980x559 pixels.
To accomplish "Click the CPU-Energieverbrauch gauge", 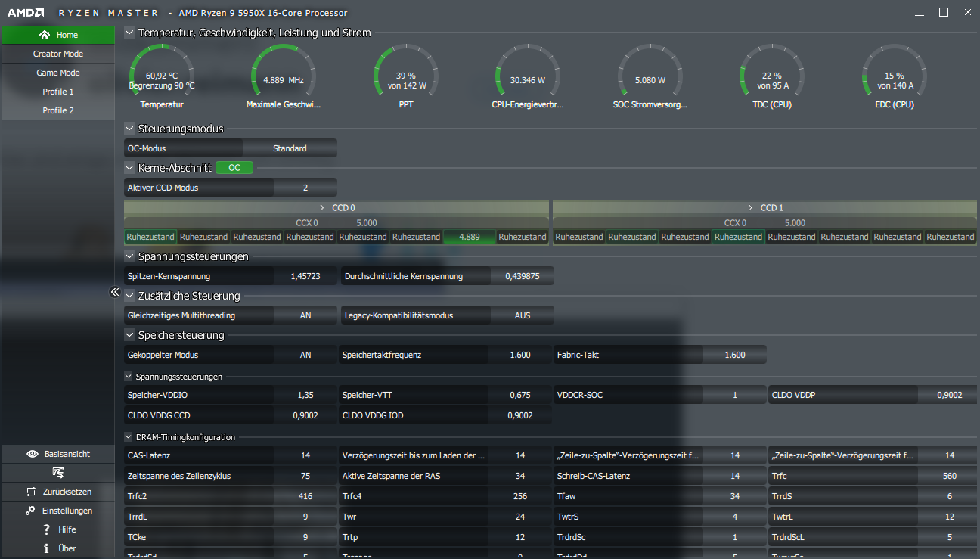I will point(528,76).
